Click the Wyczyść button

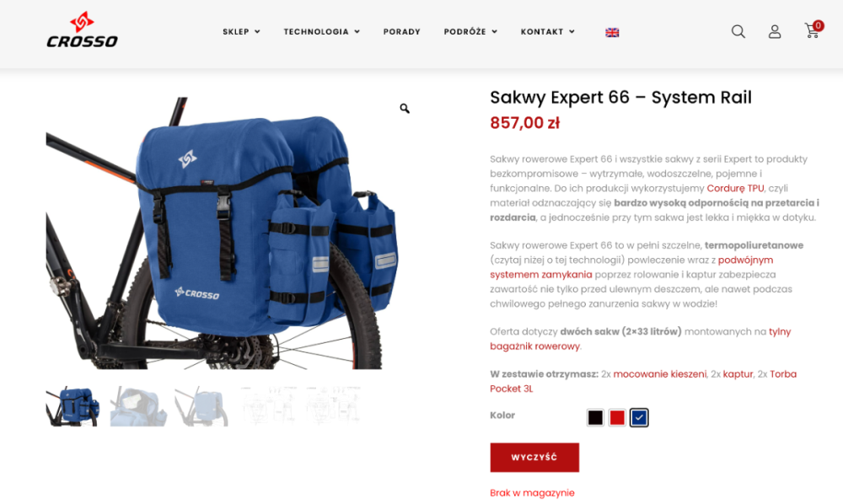click(x=534, y=458)
